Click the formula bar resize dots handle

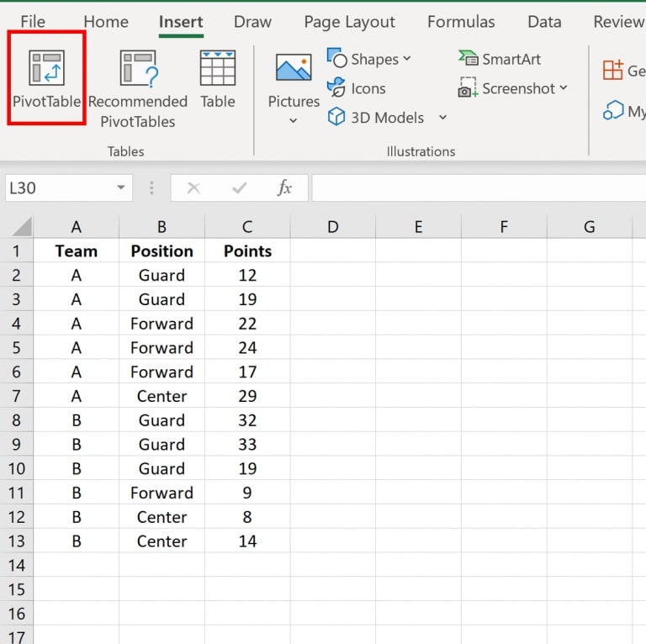[x=151, y=187]
